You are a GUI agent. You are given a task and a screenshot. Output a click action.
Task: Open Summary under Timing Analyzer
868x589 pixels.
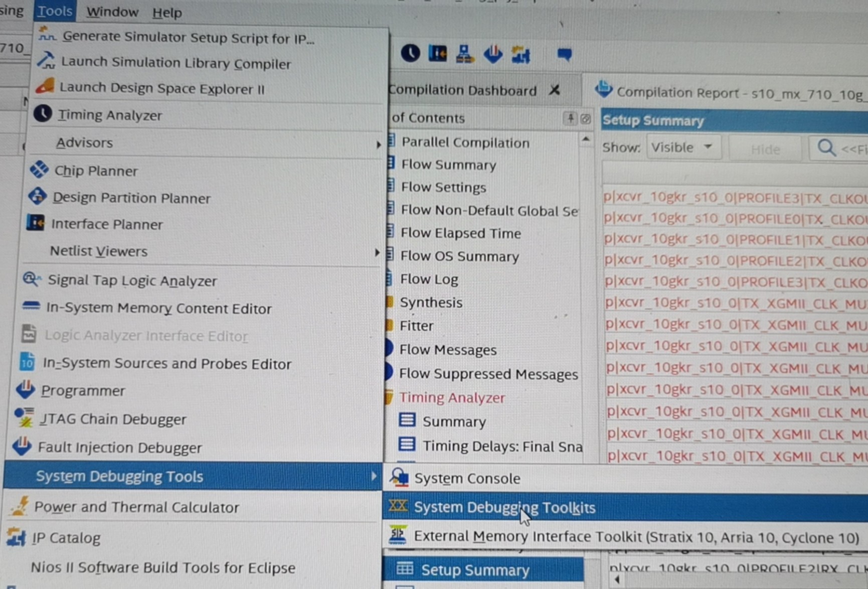[x=454, y=422]
